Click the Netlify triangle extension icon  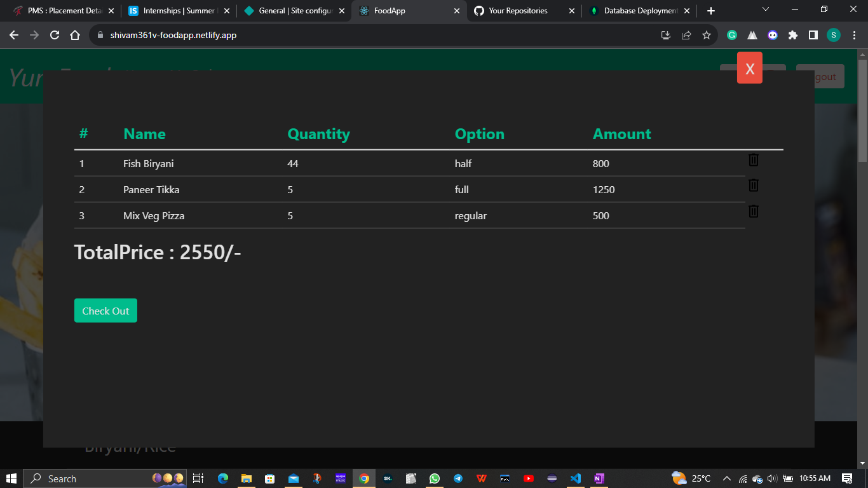[x=752, y=35]
